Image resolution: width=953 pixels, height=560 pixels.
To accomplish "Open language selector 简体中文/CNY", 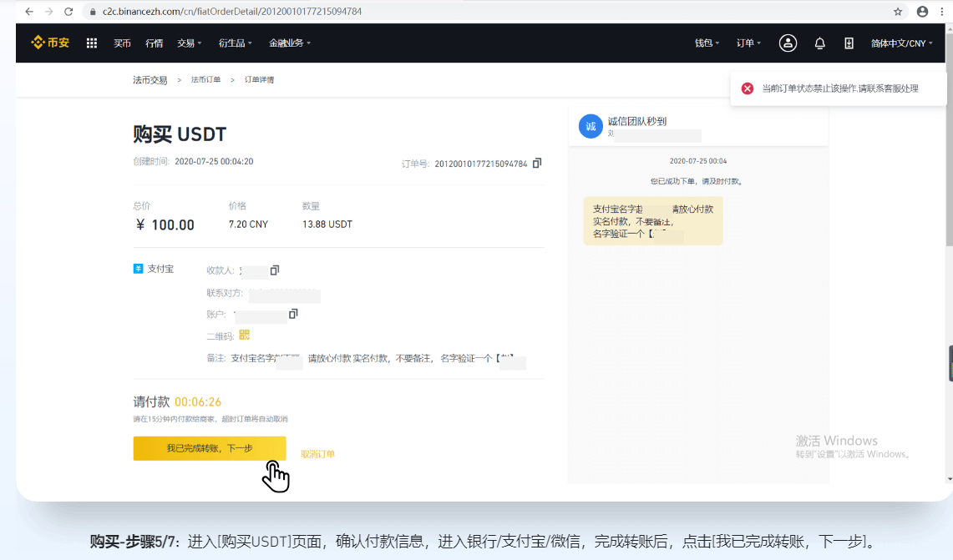I will tap(901, 43).
